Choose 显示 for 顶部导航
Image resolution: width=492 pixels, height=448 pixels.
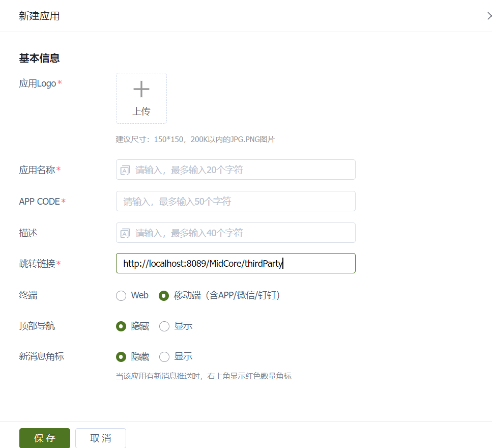(164, 326)
